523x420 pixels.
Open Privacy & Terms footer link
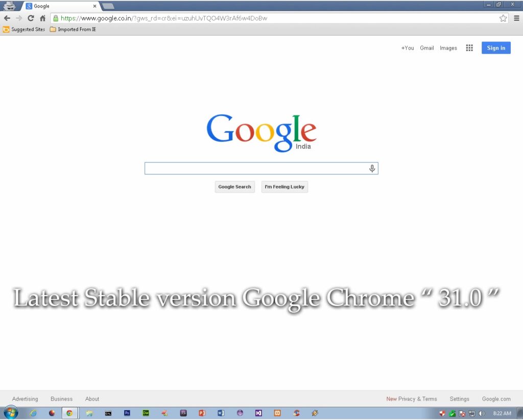pos(417,399)
